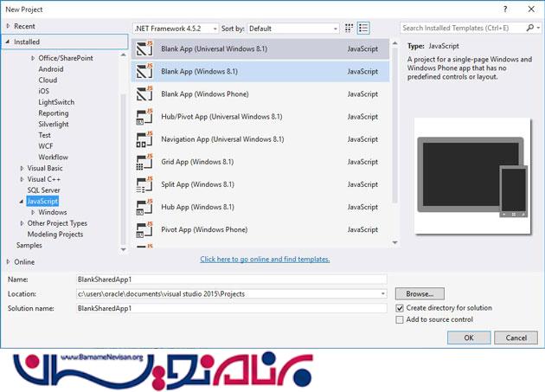Close the New Project dialog
The width and height of the screenshot is (545, 392).
pos(531,10)
